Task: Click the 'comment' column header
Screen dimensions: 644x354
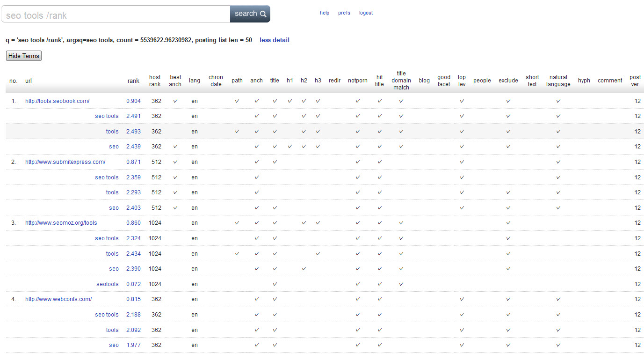Action: click(x=610, y=81)
